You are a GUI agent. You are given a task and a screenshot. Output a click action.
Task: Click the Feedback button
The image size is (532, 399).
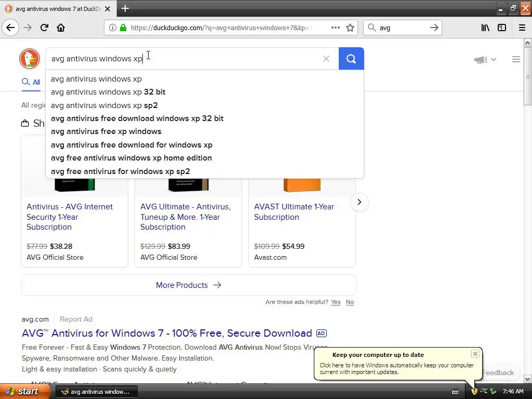pos(498,373)
